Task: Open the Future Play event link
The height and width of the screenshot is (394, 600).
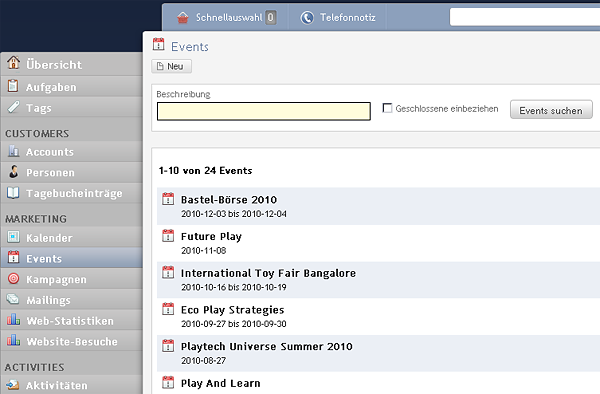Action: click(x=211, y=237)
